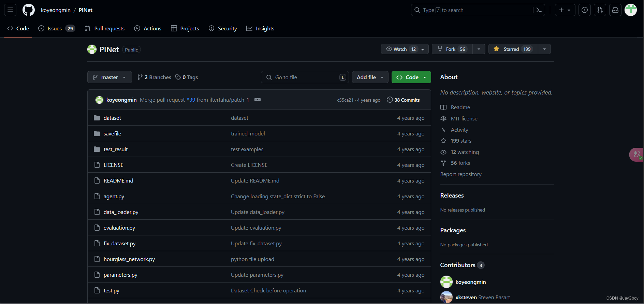Open the Projects tab
Viewport: 644px width, 304px height.
(x=185, y=28)
